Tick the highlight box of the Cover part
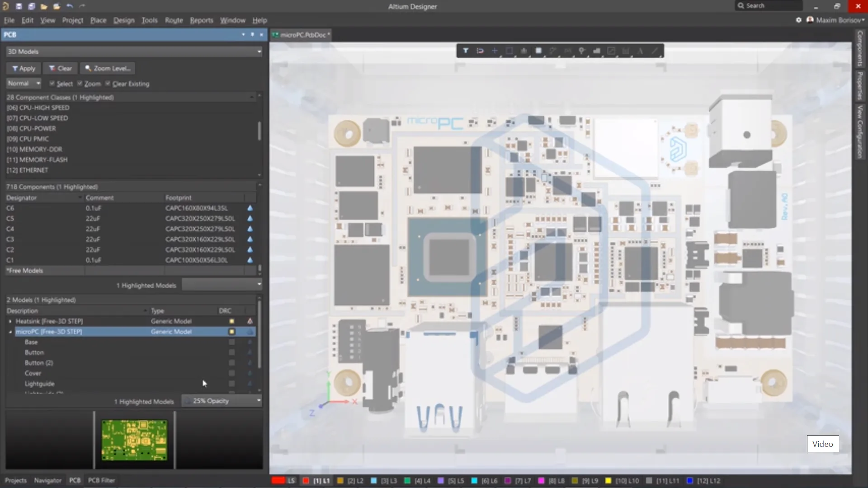The height and width of the screenshot is (488, 868). 232,373
